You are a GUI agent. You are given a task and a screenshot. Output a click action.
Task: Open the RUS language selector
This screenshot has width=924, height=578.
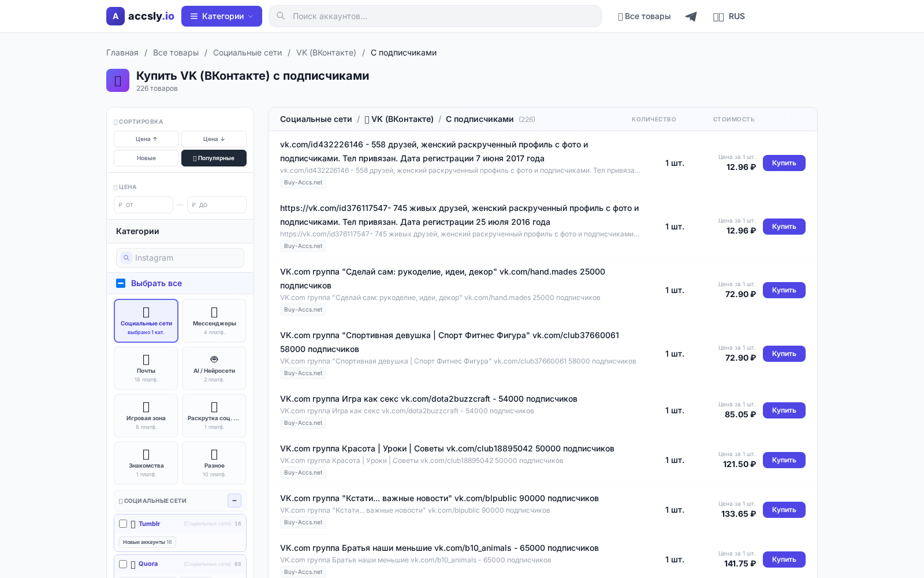tap(729, 16)
